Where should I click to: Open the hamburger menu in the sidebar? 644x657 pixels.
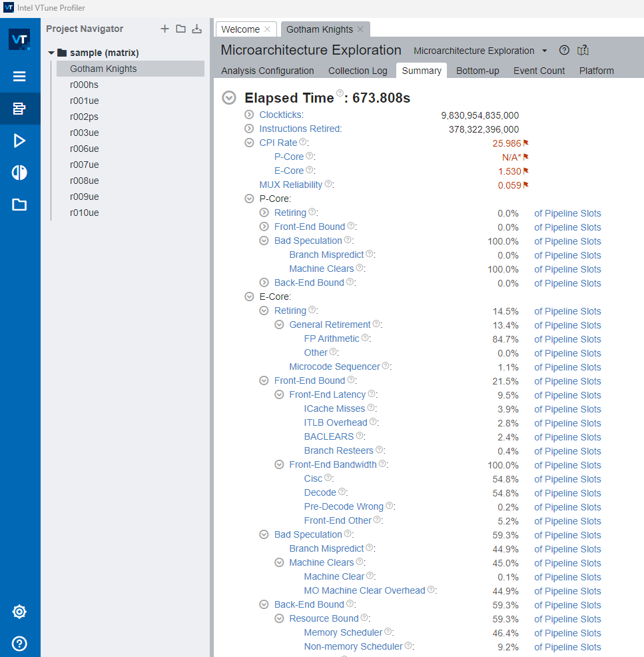[x=19, y=77]
